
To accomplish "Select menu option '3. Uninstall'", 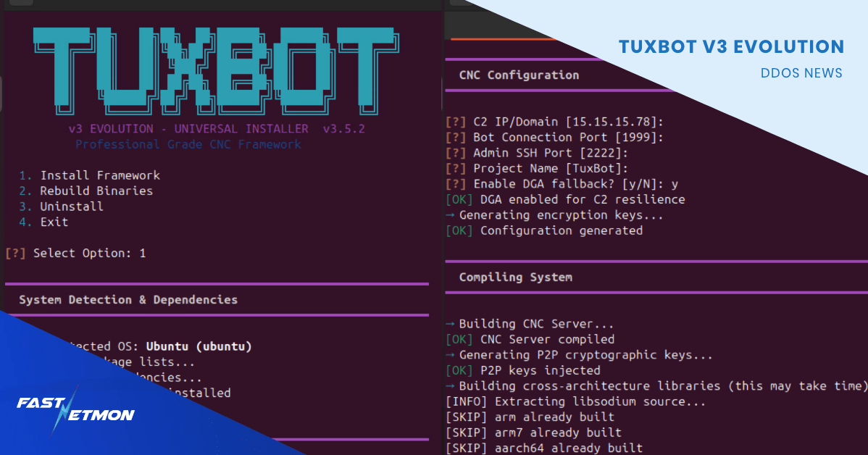I will click(61, 206).
